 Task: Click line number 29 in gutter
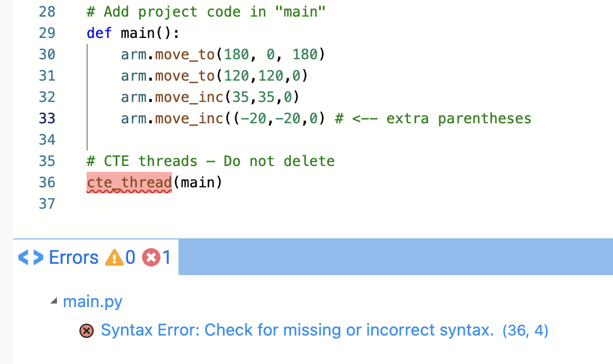click(47, 33)
